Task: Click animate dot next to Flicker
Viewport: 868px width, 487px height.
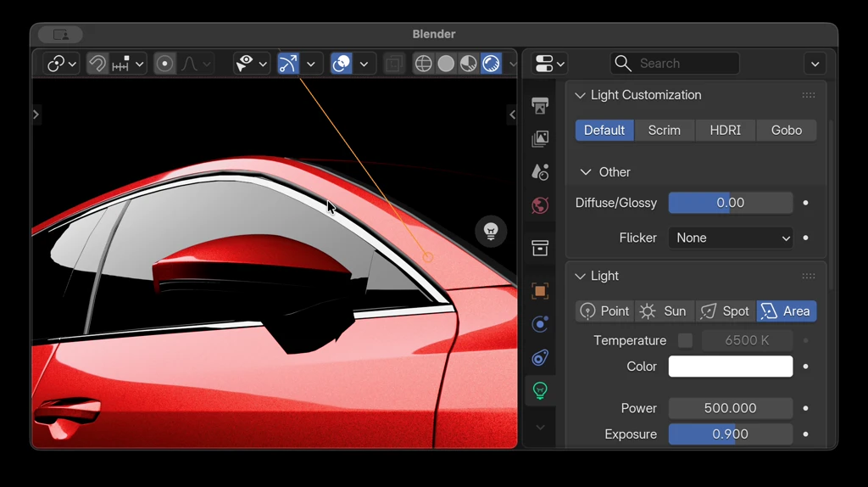Action: 806,238
